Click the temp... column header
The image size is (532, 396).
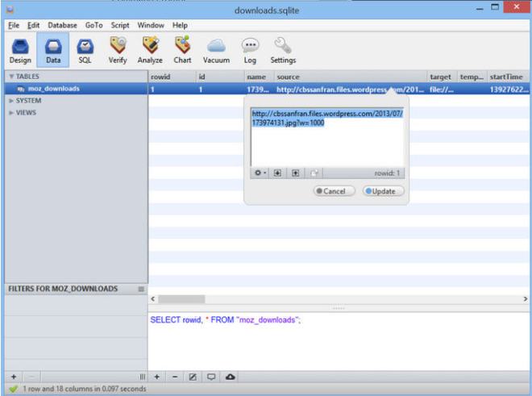[x=472, y=77]
